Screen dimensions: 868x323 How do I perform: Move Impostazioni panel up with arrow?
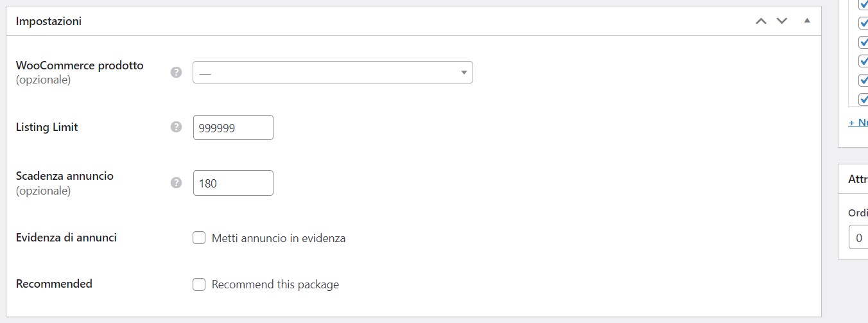tap(761, 21)
